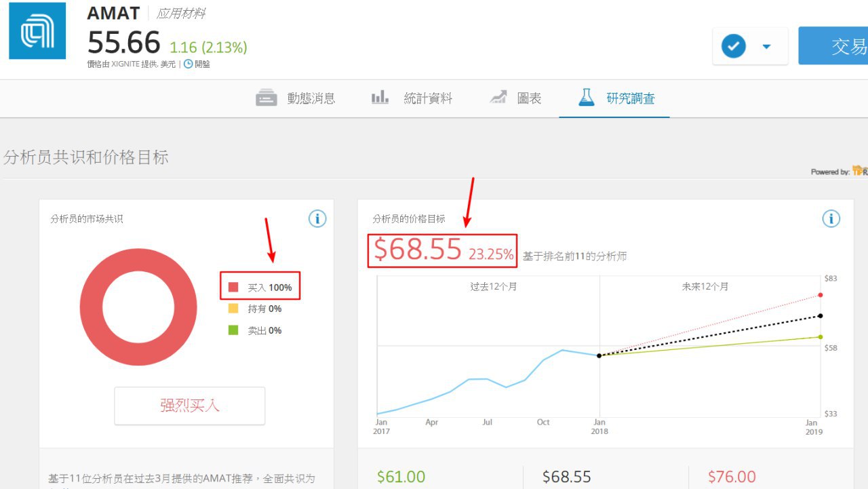The image size is (868, 489).
Task: Open info icon in 分析员的价格目标 panel
Action: tap(831, 218)
